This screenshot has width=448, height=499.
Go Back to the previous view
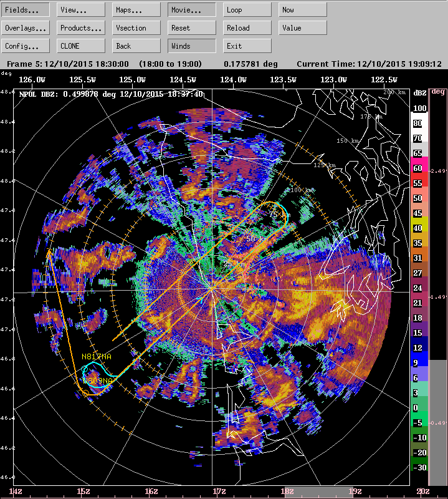coord(136,46)
